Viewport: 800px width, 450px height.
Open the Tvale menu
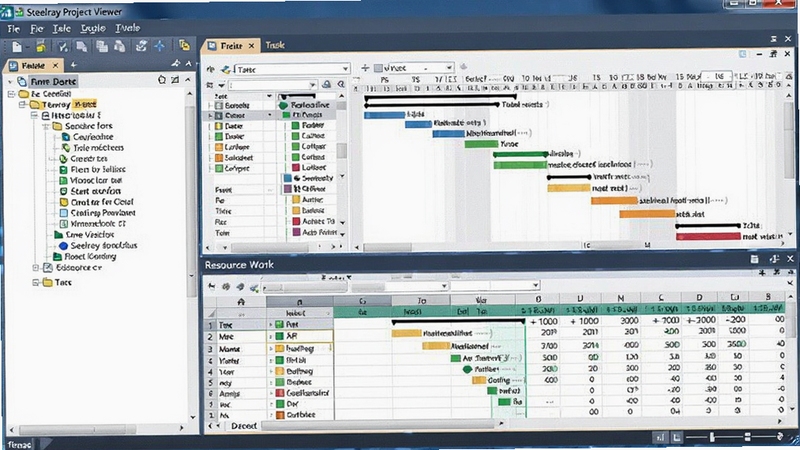128,28
